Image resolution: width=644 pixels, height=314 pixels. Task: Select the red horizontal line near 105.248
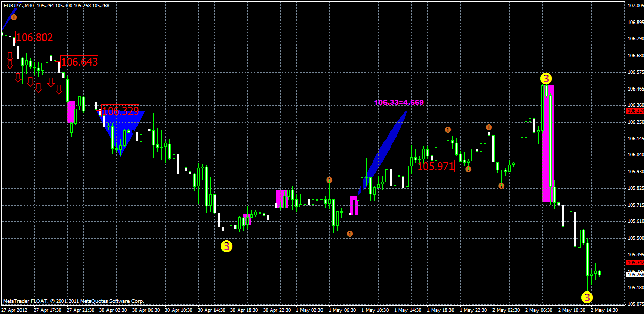tap(307, 262)
